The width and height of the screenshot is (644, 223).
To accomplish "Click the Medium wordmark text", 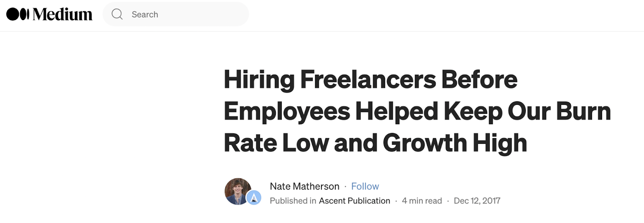I will coord(62,14).
